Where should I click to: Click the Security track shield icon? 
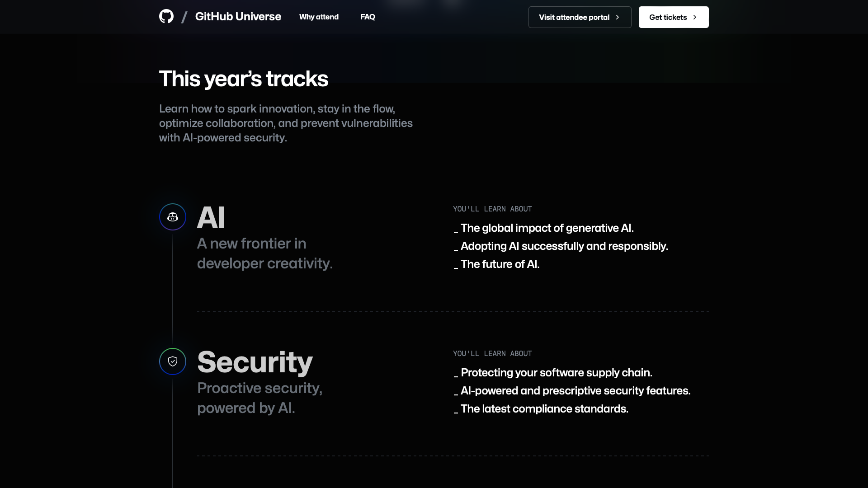pos(173,361)
